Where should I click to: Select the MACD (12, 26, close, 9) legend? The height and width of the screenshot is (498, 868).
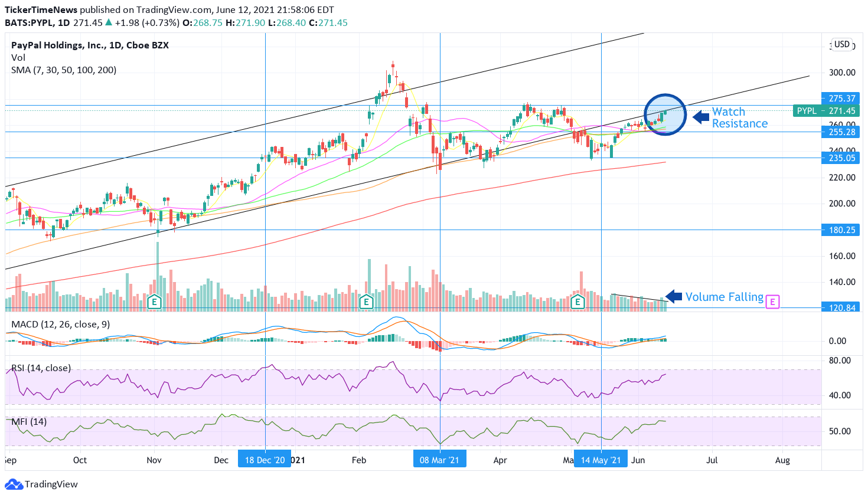pyautogui.click(x=60, y=325)
